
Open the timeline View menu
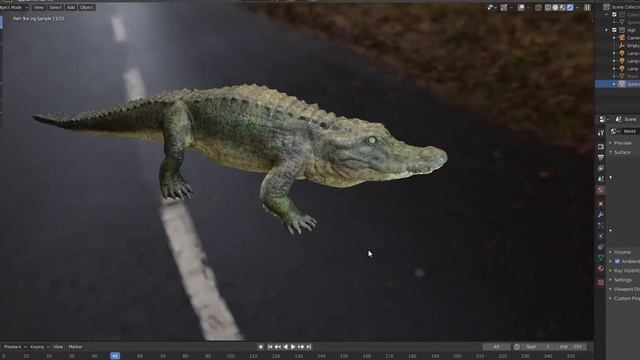[x=58, y=347]
